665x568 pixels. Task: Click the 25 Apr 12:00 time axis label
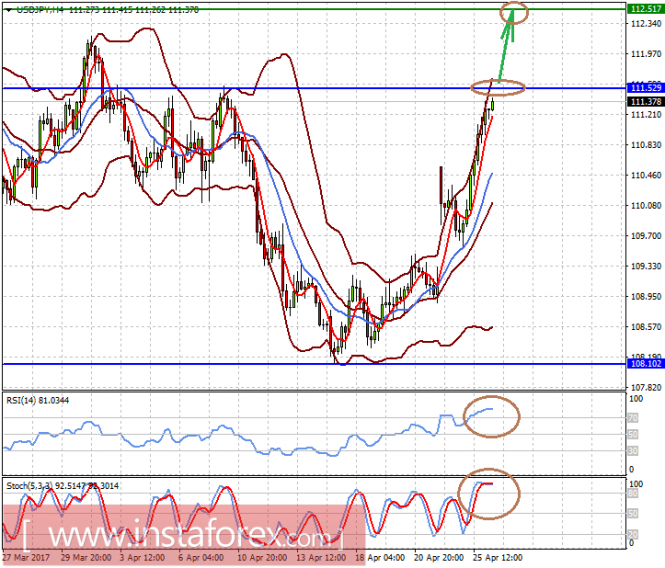(497, 557)
